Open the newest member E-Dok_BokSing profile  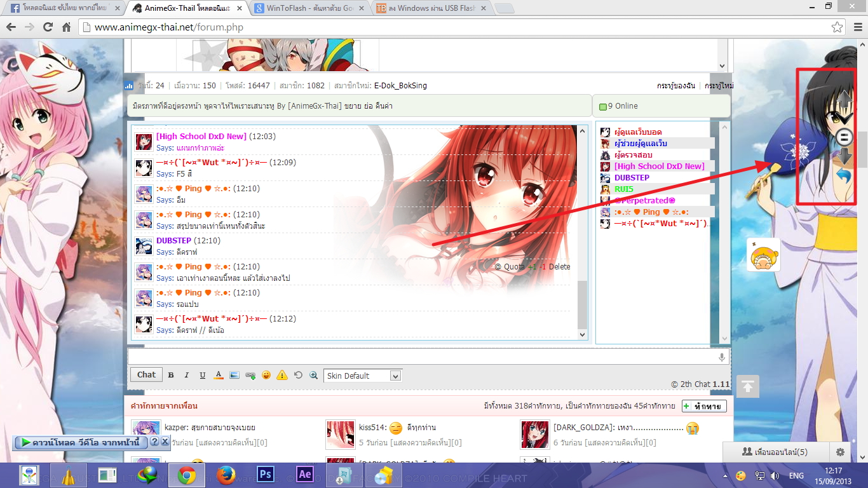pyautogui.click(x=400, y=85)
